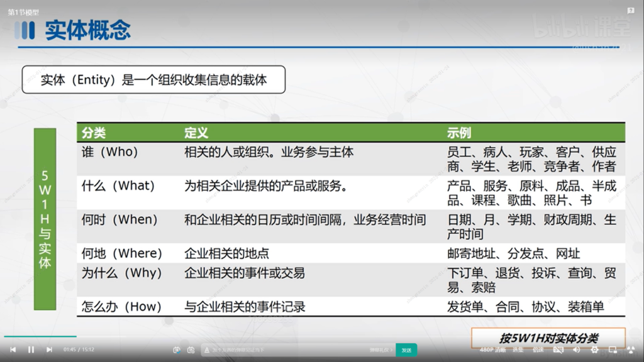Enable picture-in-picture mode icon

click(x=613, y=349)
